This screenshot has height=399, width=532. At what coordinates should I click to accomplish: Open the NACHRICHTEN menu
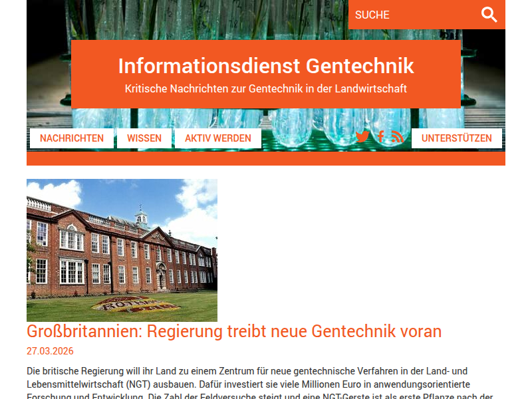pyautogui.click(x=72, y=138)
